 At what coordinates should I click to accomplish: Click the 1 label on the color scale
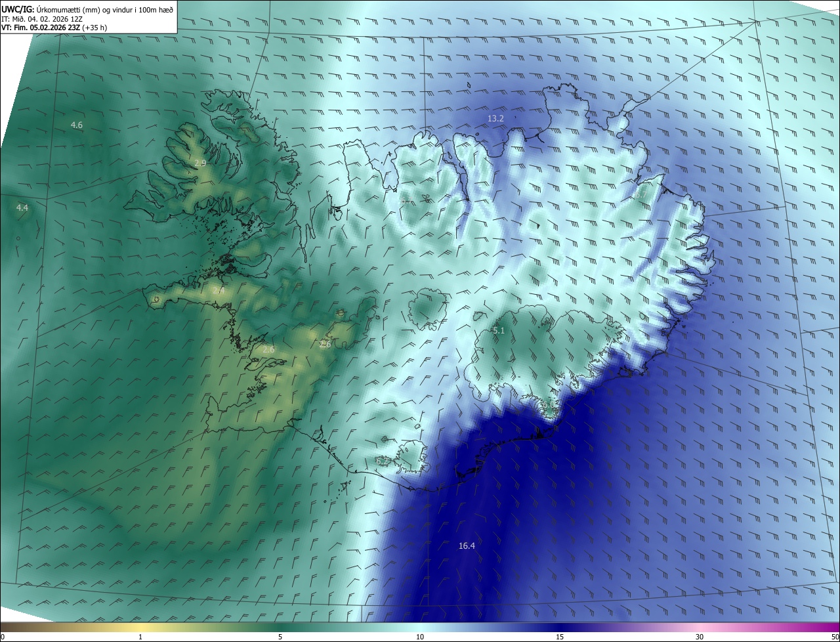tap(140, 637)
